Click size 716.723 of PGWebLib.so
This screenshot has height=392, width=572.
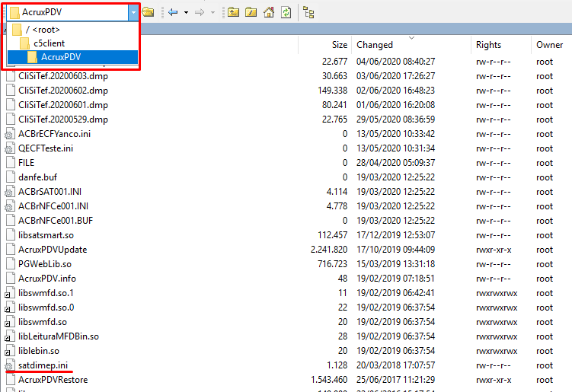coord(332,264)
